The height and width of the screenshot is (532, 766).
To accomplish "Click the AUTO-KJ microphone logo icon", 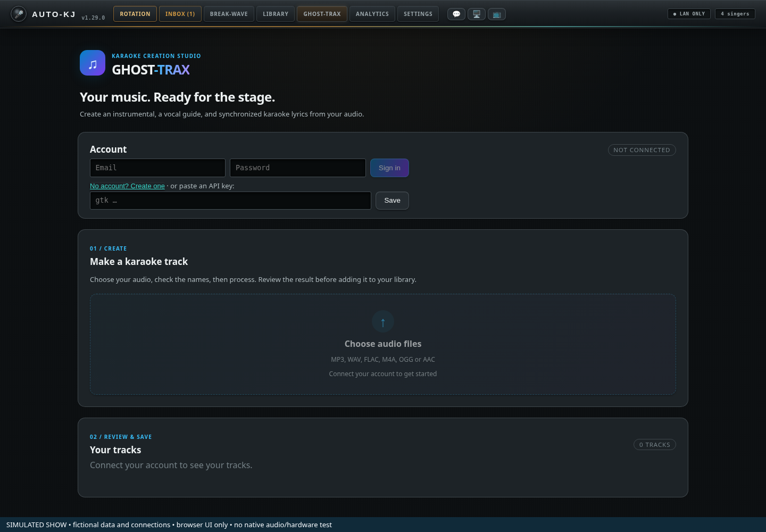I will click(19, 14).
